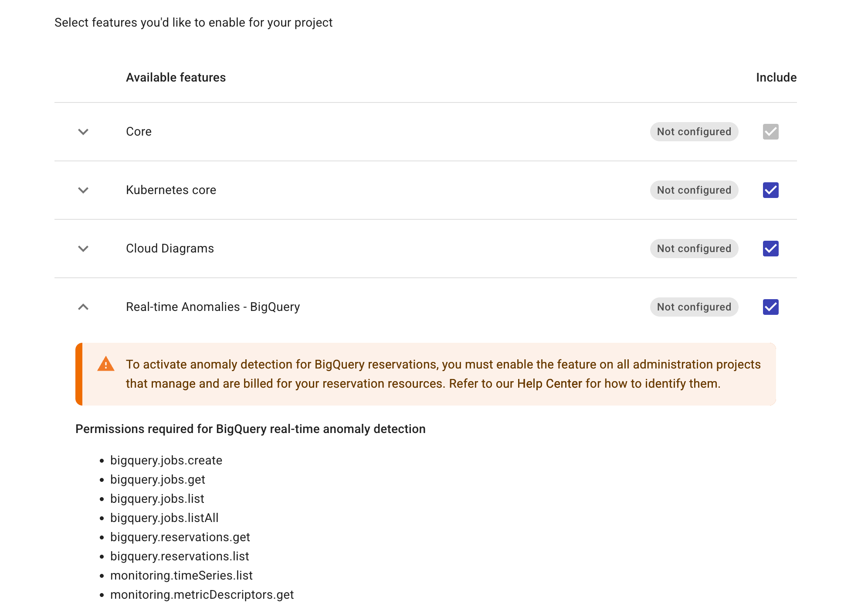Screen dimensions: 868x614
Task: Expand the Kubernetes core section
Action: point(83,190)
